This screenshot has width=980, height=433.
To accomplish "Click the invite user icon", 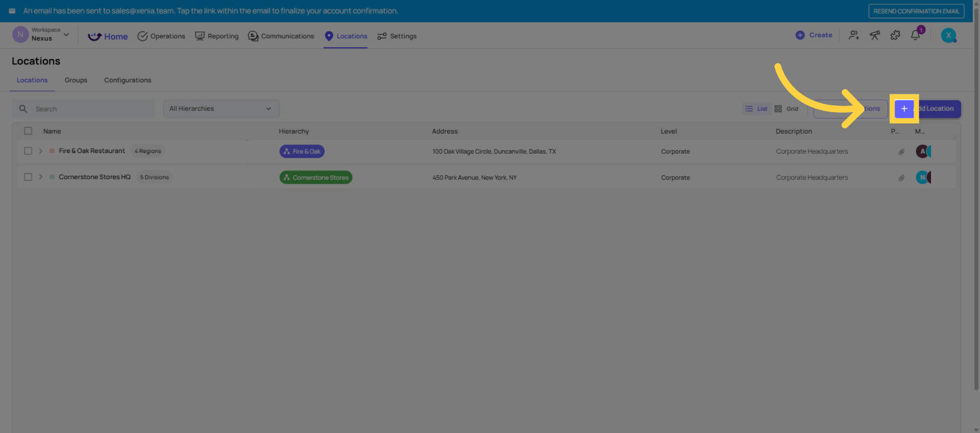I will point(854,35).
